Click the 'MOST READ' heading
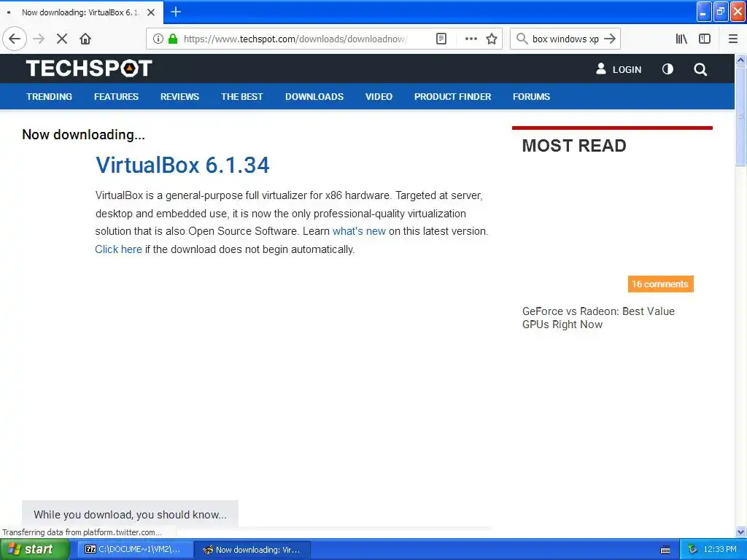 tap(574, 146)
